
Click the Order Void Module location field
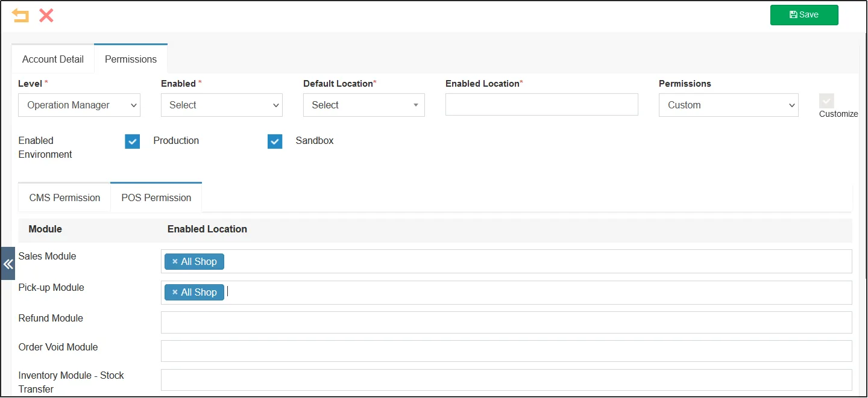[506, 351]
